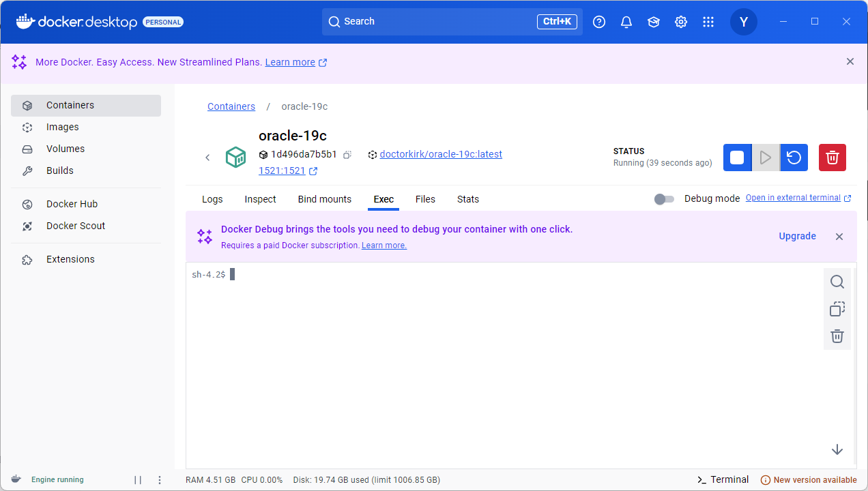Restart the oracle-19c container
This screenshot has height=491, width=868.
[x=794, y=158]
